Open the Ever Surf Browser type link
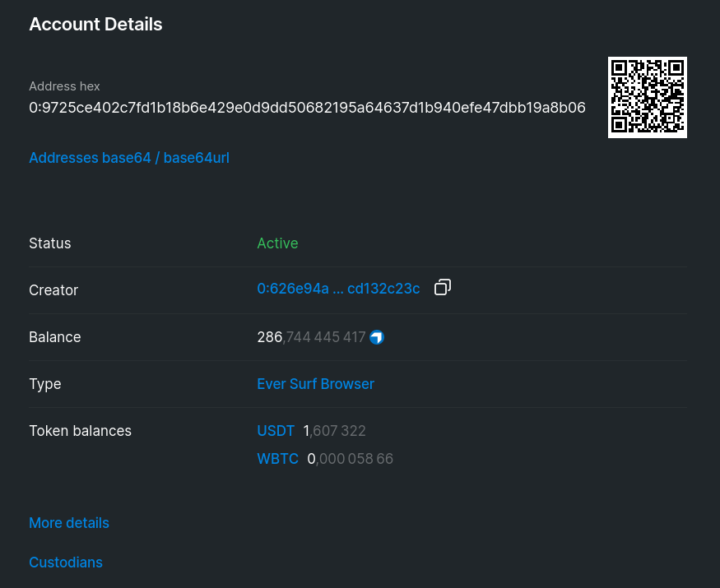This screenshot has width=720, height=588. (x=315, y=384)
